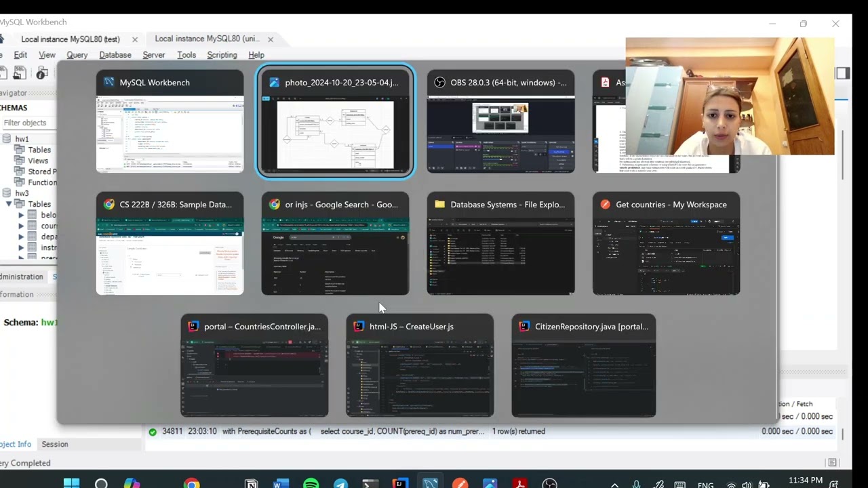Close the Local instance MySQL80 (uni... tab

click(271, 40)
